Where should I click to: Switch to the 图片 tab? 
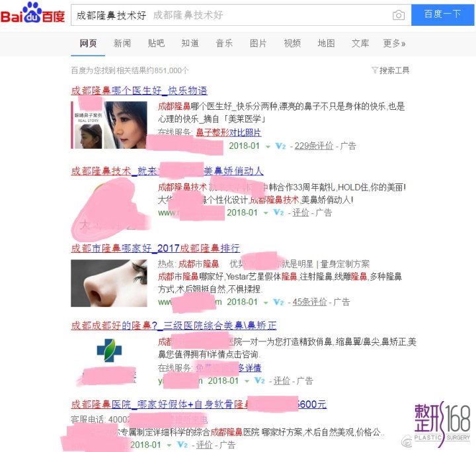point(258,44)
